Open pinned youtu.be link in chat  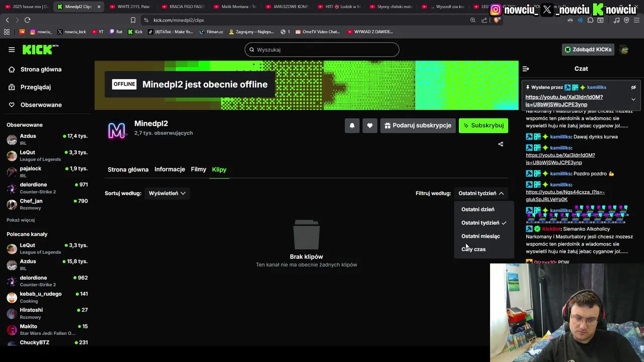[564, 101]
